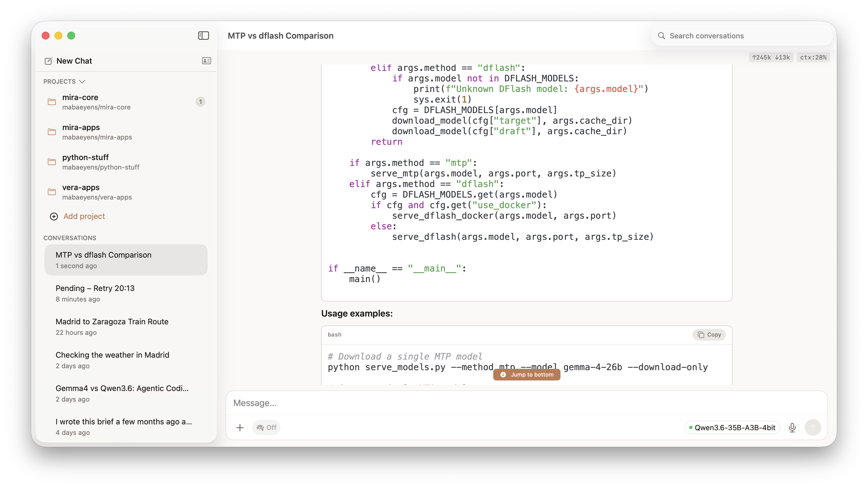
Task: Click the mira-core unread badge 1
Action: [200, 102]
